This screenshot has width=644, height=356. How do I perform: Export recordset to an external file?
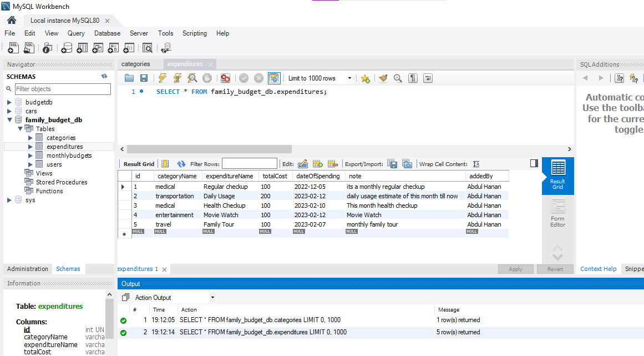[x=392, y=164]
